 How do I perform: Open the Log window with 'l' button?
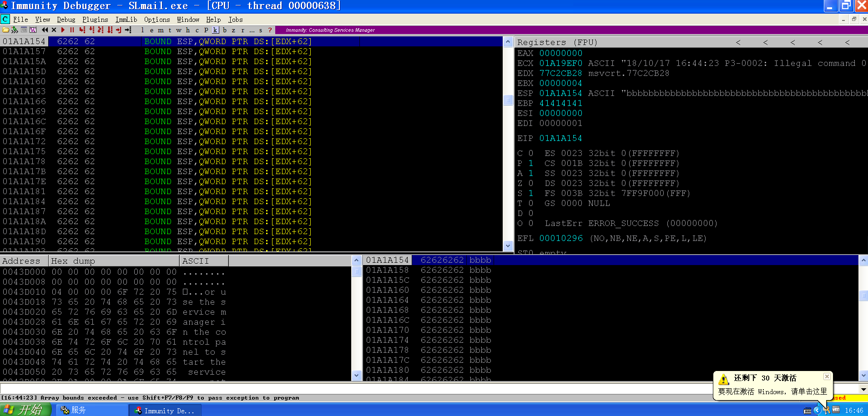coord(142,30)
